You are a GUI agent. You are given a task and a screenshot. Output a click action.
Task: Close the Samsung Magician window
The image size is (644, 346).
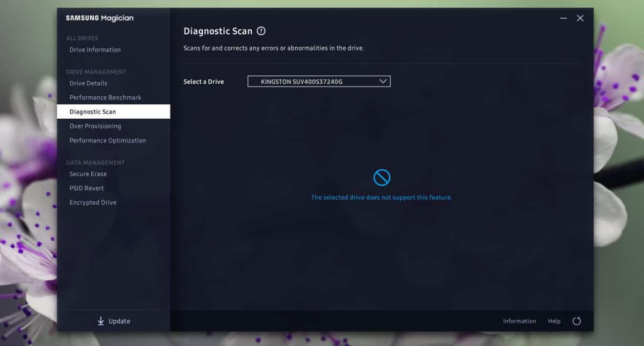pos(580,18)
